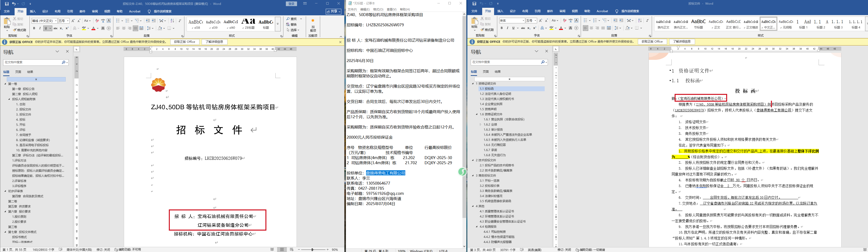Toggle Italic in 招标文件 Word window
868x252 pixels.
pos(40,28)
